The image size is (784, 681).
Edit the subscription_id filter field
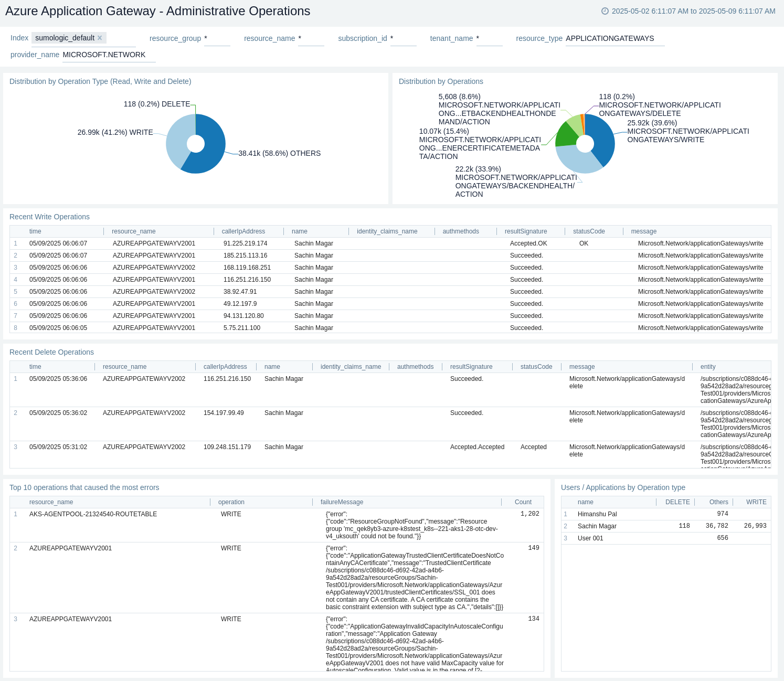(403, 38)
